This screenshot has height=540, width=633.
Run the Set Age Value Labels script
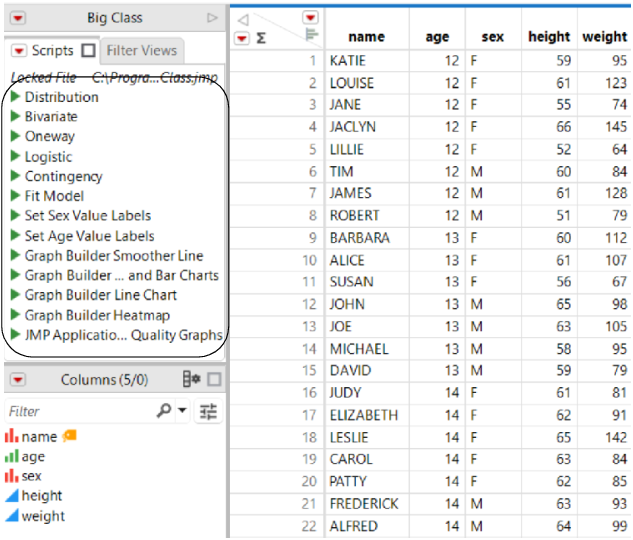15,235
